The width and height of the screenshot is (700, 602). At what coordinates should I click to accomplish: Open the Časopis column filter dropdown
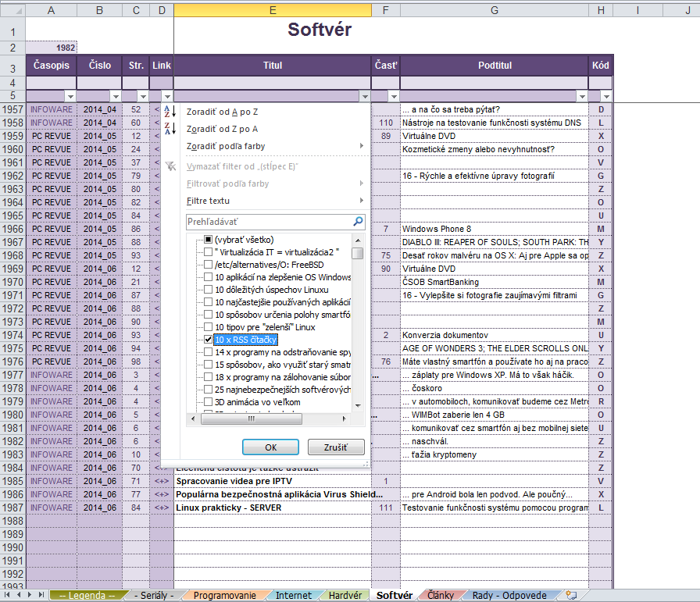pyautogui.click(x=70, y=96)
